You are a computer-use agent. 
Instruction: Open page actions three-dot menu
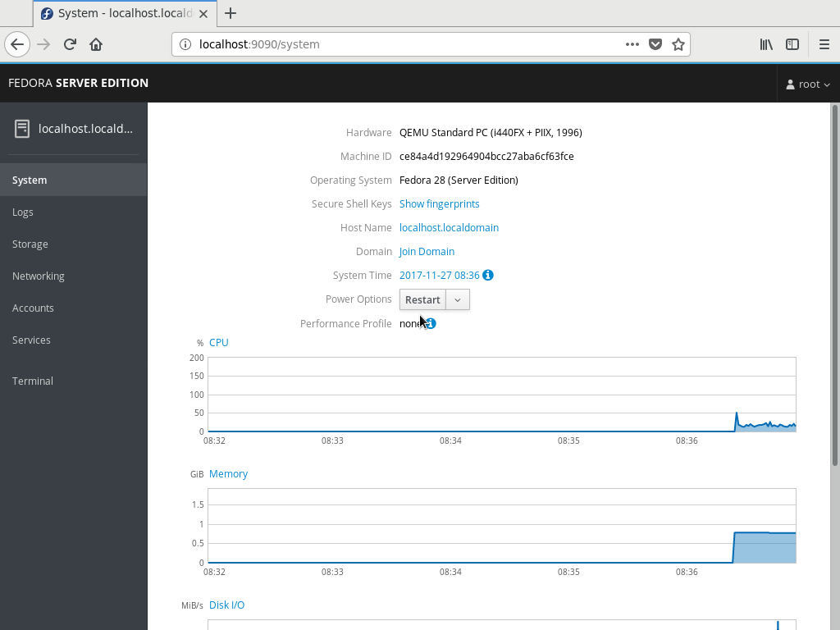tap(632, 44)
